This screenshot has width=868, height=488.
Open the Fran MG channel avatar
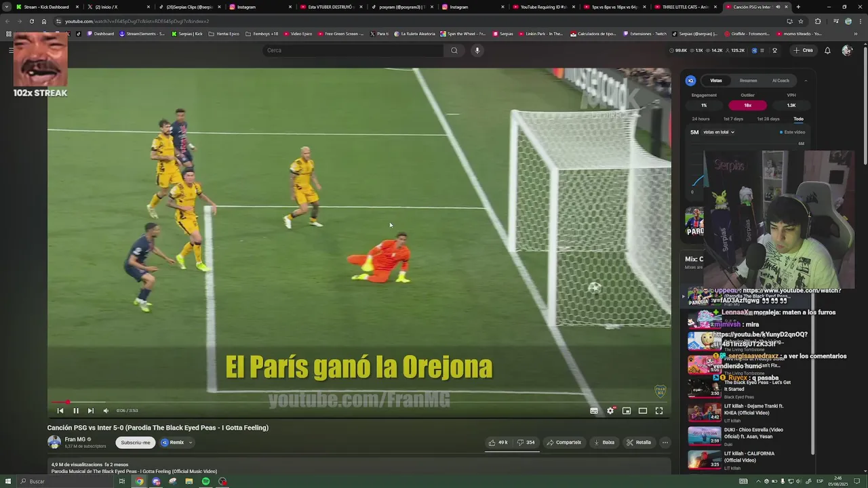[x=54, y=442]
